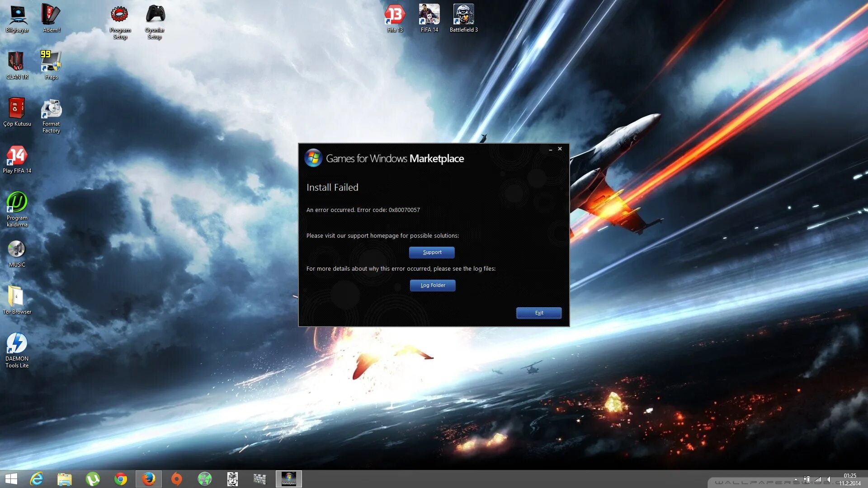Select the Fifa 13 desktop shortcut
The height and width of the screenshot is (488, 868).
pos(395,19)
